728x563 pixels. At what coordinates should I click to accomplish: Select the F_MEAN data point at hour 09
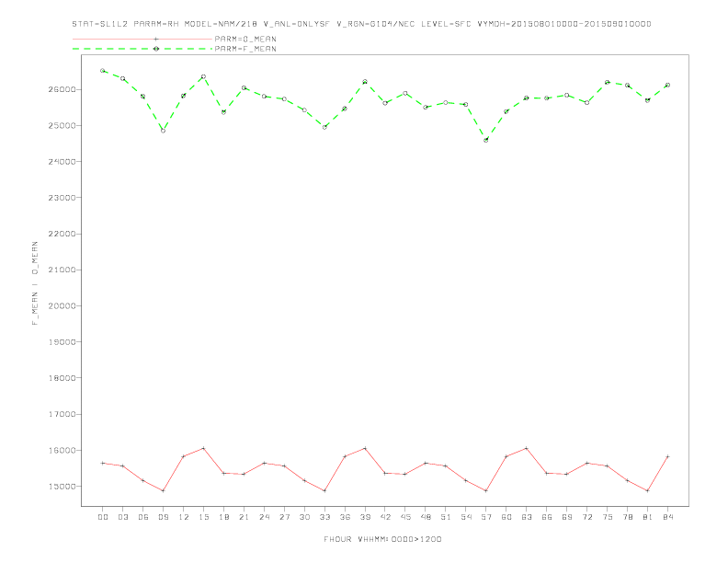[163, 131]
